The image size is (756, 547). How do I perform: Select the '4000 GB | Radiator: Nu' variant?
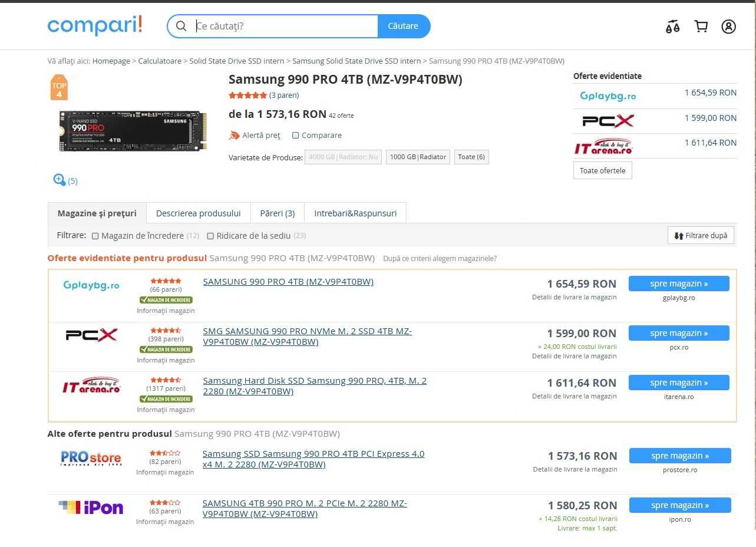[343, 157]
